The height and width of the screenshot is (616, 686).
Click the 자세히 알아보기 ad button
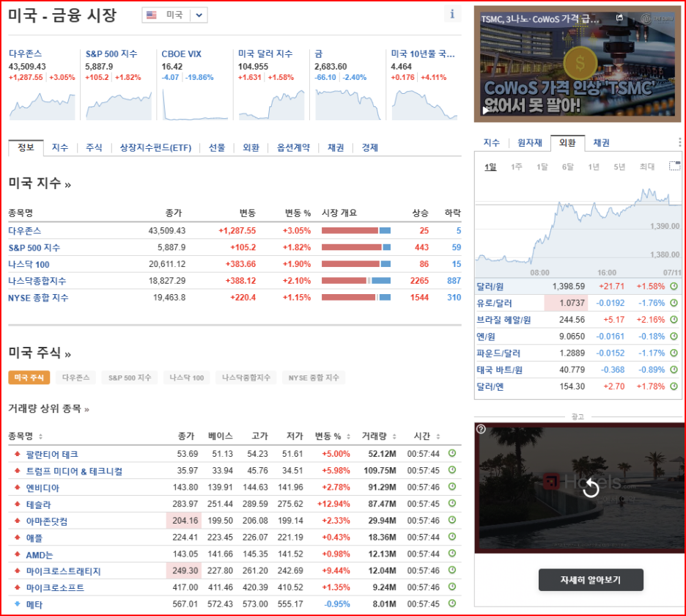coord(591,579)
